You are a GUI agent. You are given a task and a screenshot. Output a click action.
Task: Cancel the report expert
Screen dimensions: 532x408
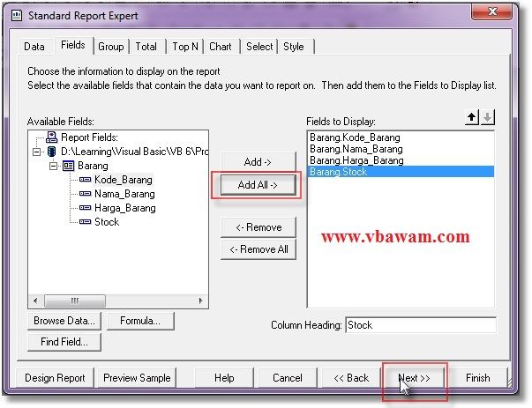288,378
